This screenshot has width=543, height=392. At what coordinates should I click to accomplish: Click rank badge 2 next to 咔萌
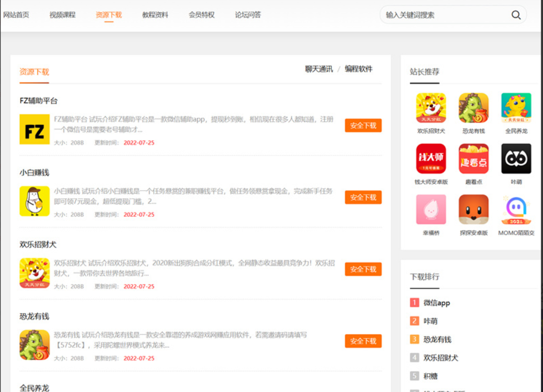415,321
